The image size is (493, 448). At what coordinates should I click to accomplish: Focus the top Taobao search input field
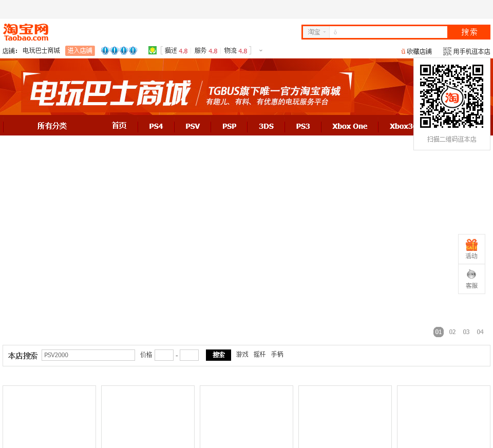click(388, 32)
